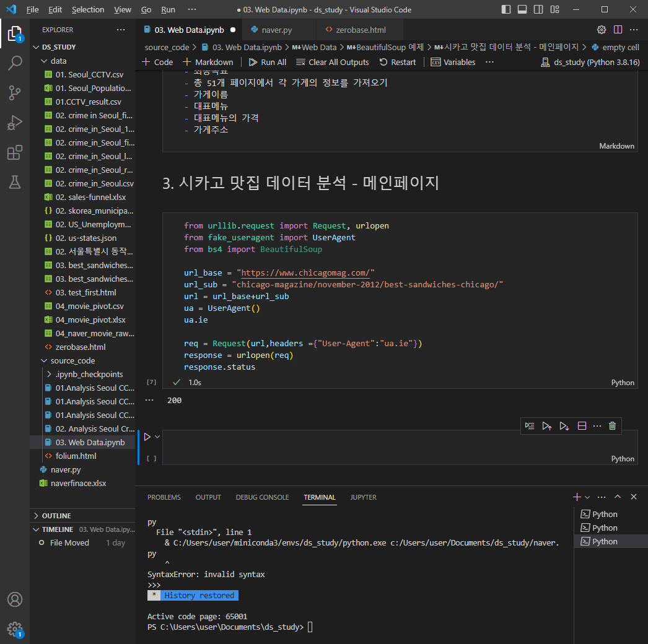
Task: Open the Variables viewer
Action: [453, 62]
